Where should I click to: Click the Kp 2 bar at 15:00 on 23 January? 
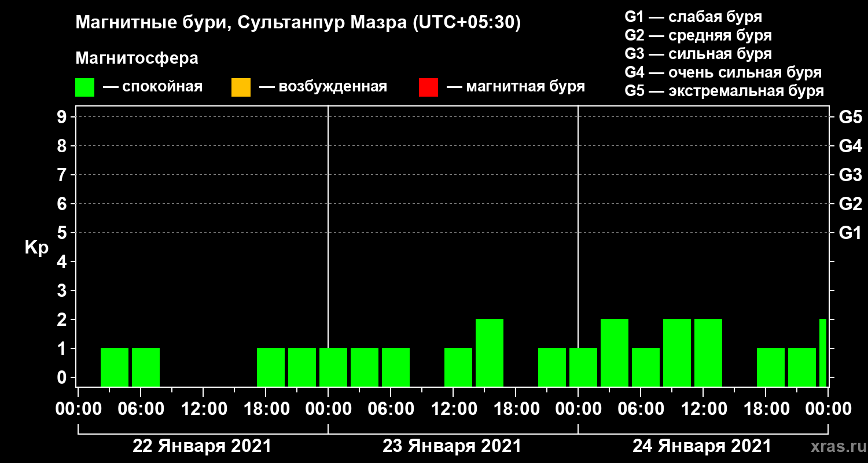[x=490, y=352]
